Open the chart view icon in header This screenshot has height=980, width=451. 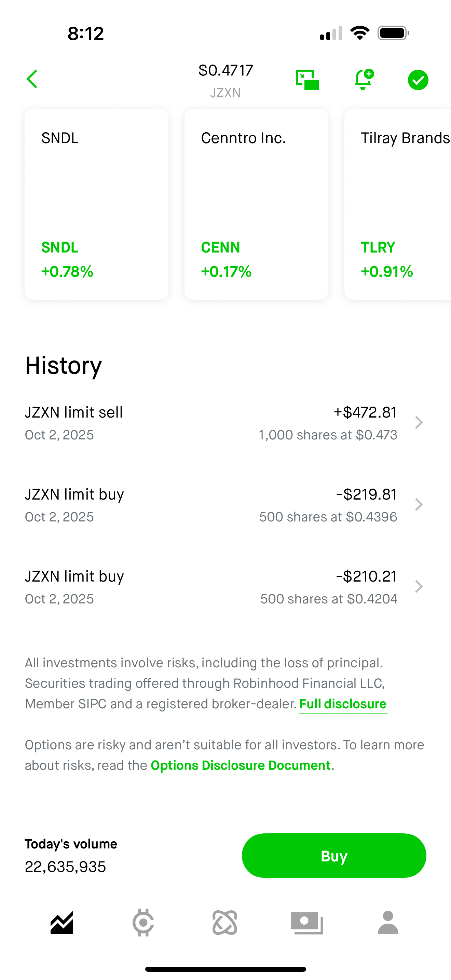(x=307, y=80)
